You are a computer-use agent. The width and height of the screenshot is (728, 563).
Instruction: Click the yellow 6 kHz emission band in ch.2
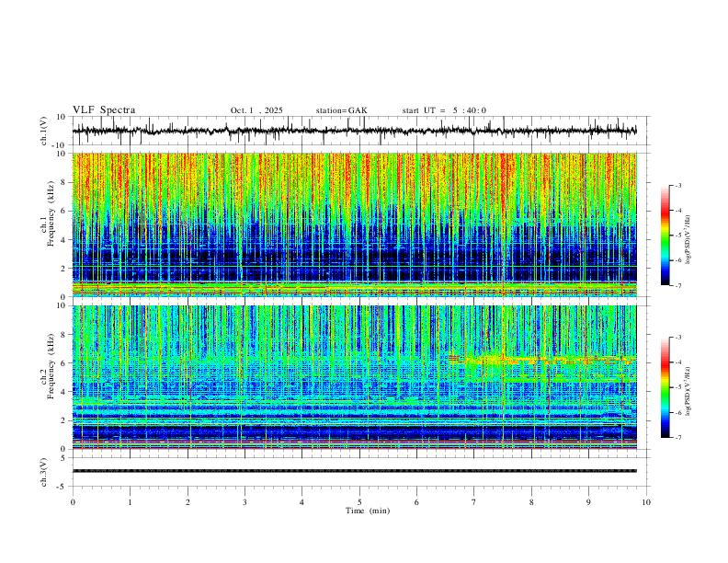[540, 359]
